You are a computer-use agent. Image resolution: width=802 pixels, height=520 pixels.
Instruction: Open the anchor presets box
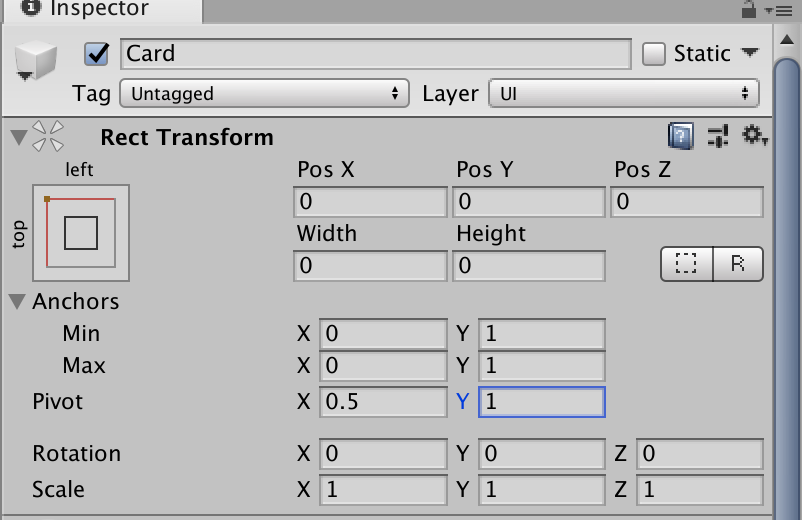81,233
